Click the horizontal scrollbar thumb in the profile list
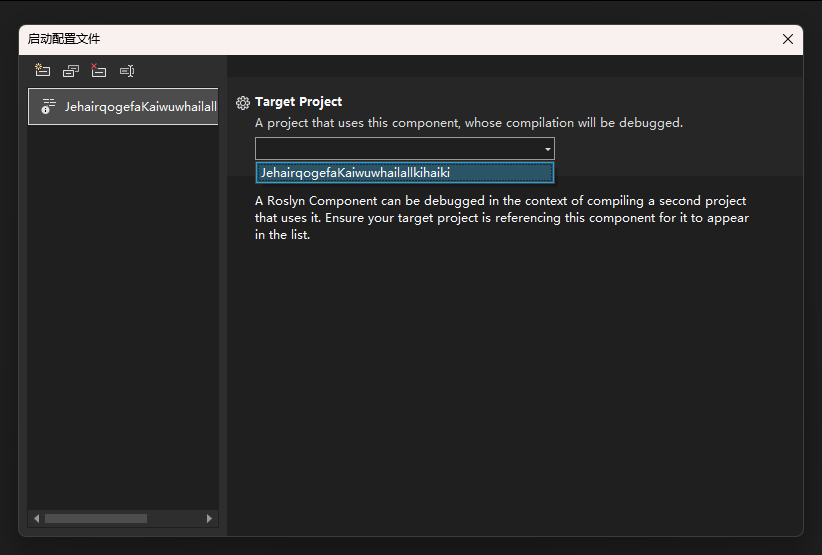The height and width of the screenshot is (555, 822). click(95, 518)
